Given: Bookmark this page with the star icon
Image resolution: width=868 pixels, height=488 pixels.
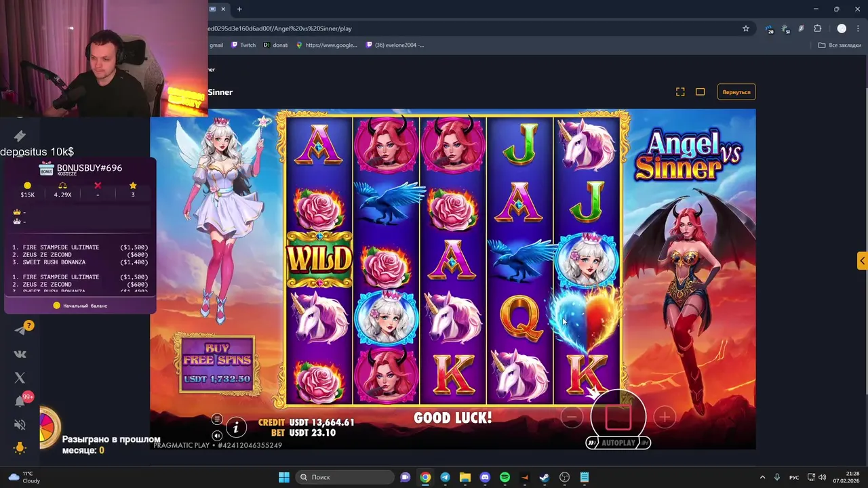Looking at the screenshot, I should point(746,28).
